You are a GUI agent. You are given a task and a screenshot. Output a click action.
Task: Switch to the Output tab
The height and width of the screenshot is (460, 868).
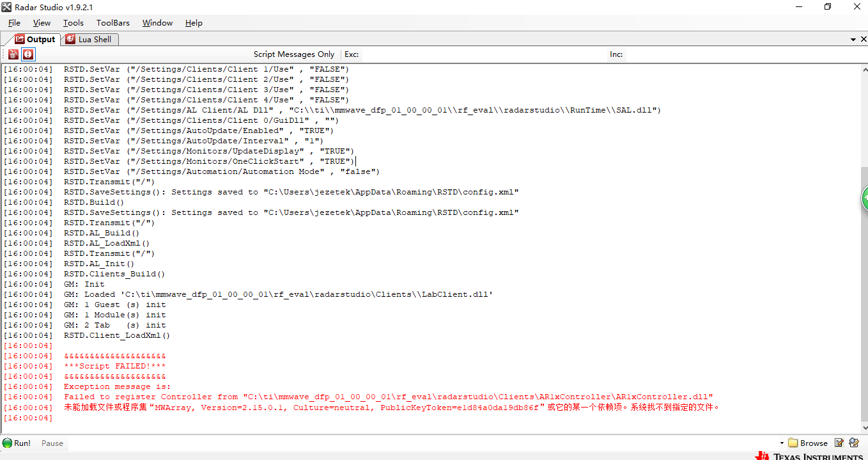tap(35, 39)
